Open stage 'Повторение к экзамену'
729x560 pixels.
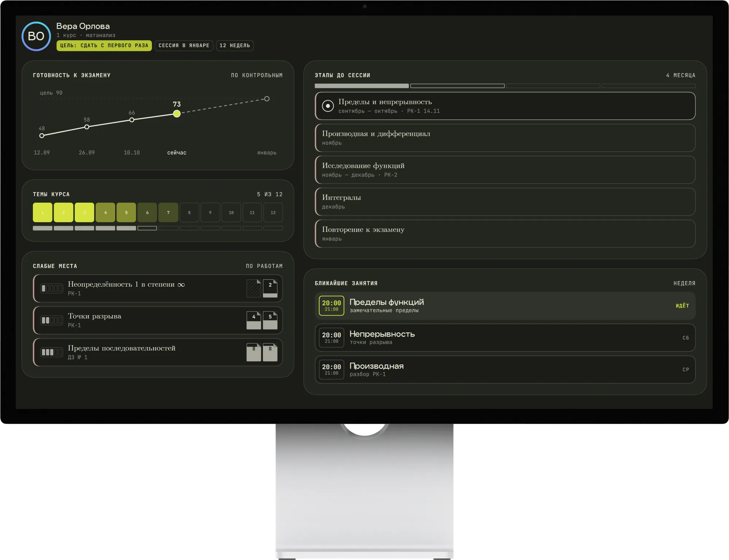click(x=505, y=234)
